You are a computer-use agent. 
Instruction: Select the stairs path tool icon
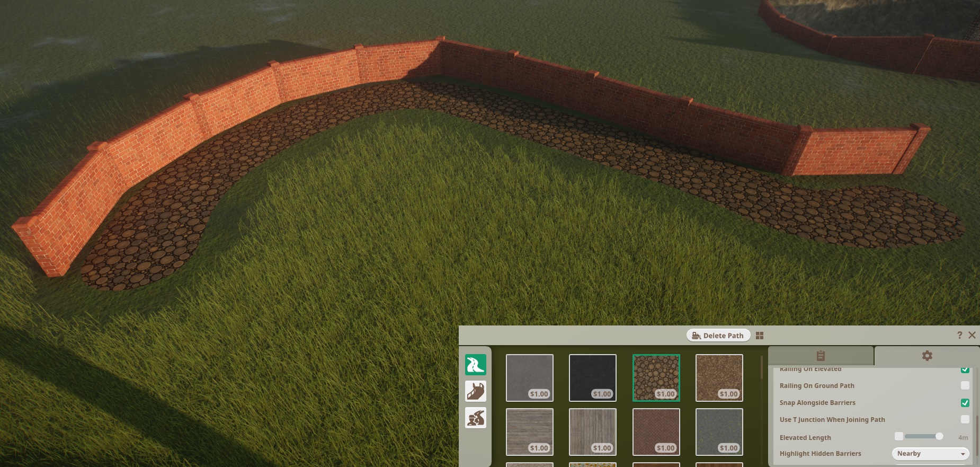(476, 391)
